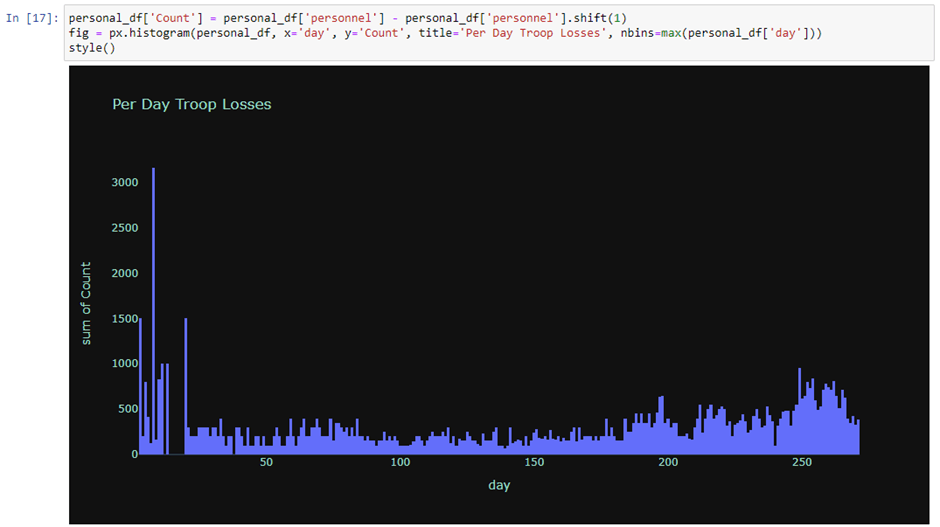
Task: Click the x-axis tick label 200
Action: (668, 462)
